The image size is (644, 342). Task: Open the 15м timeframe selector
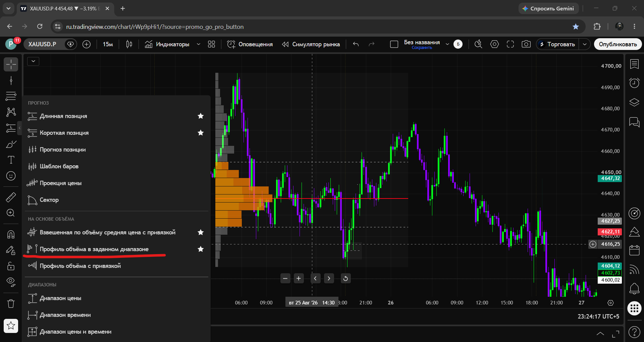pos(108,44)
